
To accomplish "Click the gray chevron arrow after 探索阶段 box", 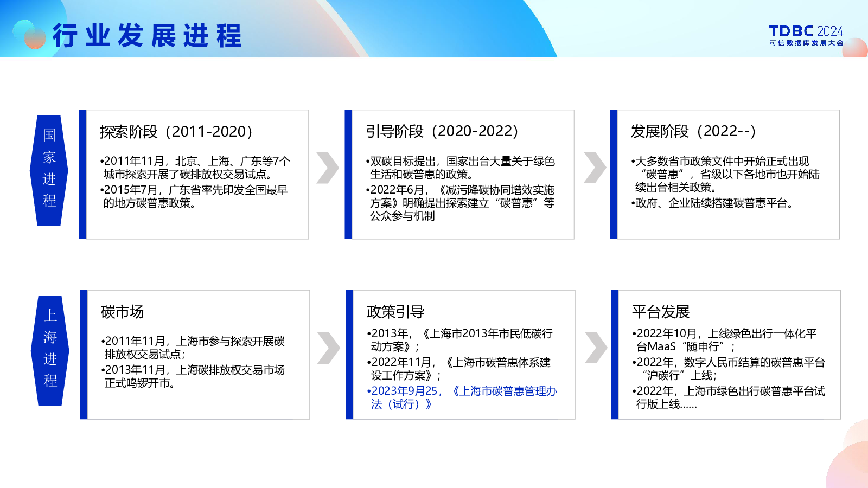I will pyautogui.click(x=327, y=168).
